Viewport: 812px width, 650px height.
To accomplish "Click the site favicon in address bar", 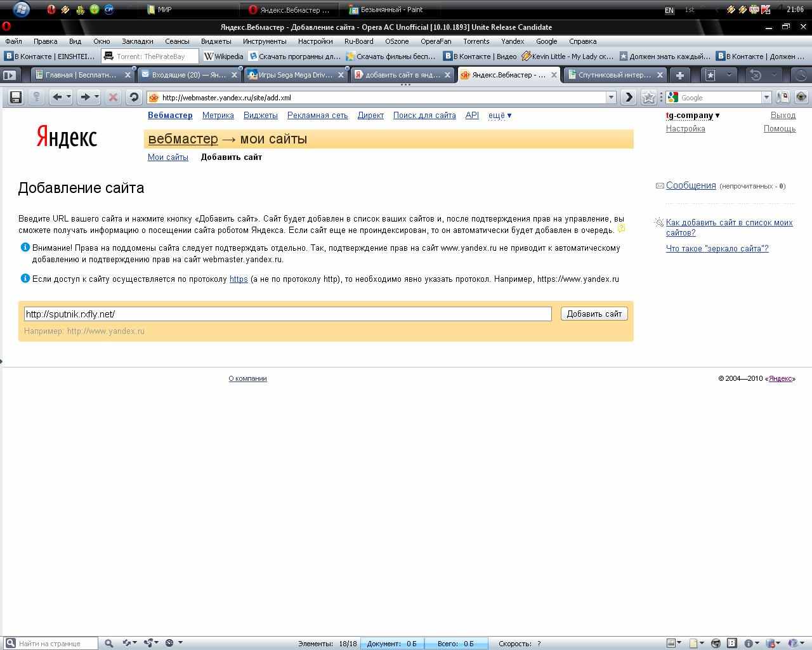I will (x=153, y=98).
